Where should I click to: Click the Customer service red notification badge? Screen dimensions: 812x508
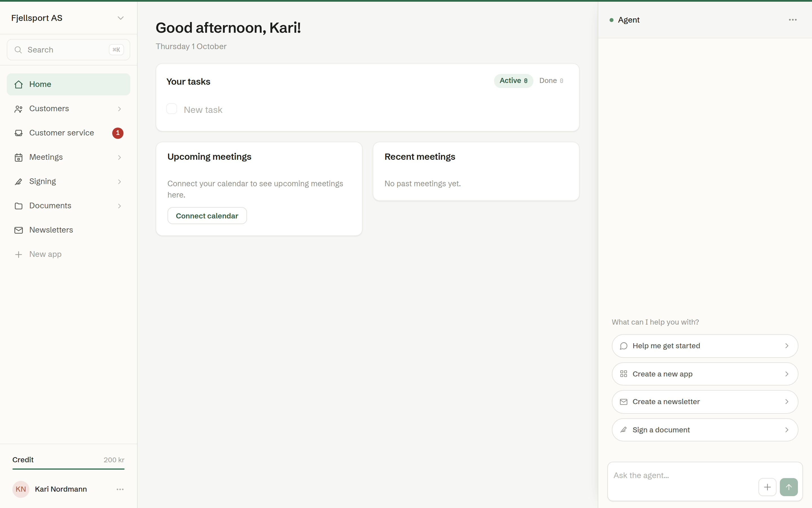click(x=118, y=133)
